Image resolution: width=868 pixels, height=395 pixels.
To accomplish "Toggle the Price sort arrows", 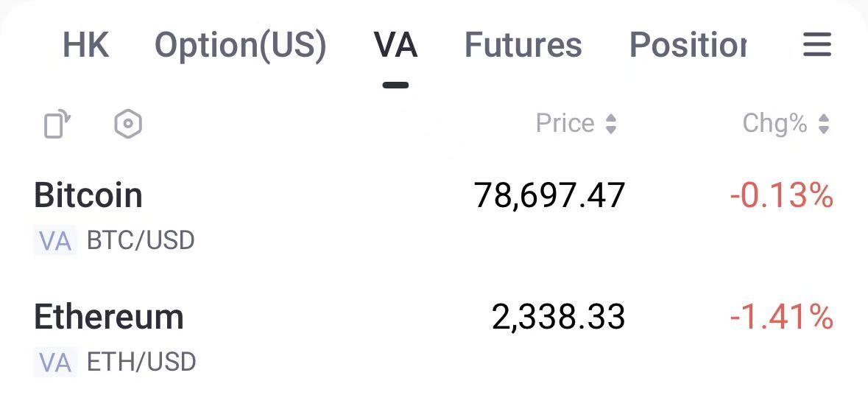I will (x=610, y=124).
